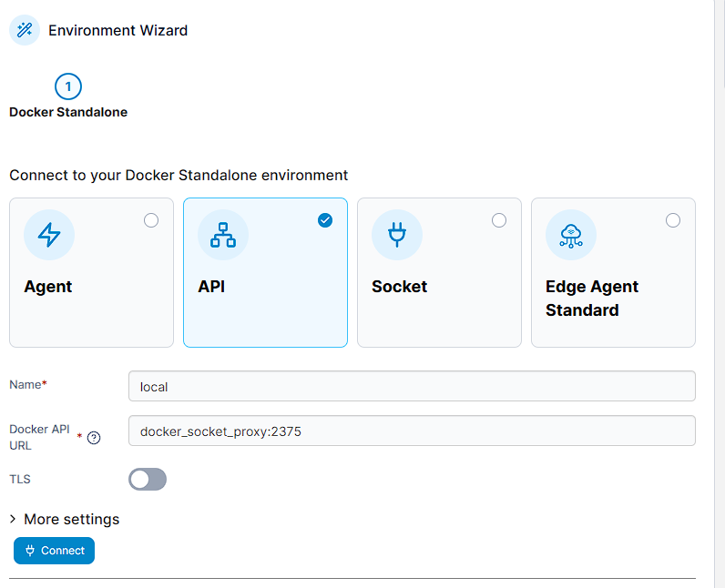The image size is (725, 588).
Task: Click the API card title text
Action: [x=212, y=287]
